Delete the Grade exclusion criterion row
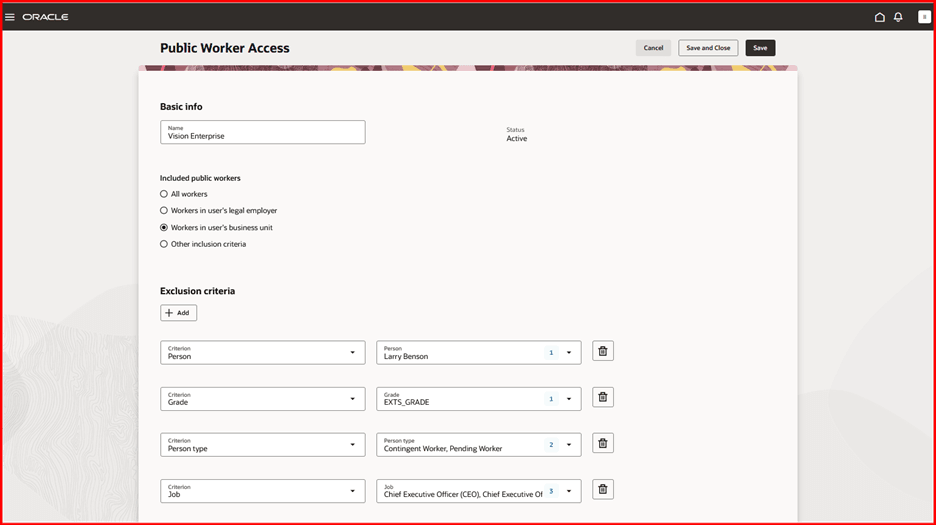 pos(603,397)
